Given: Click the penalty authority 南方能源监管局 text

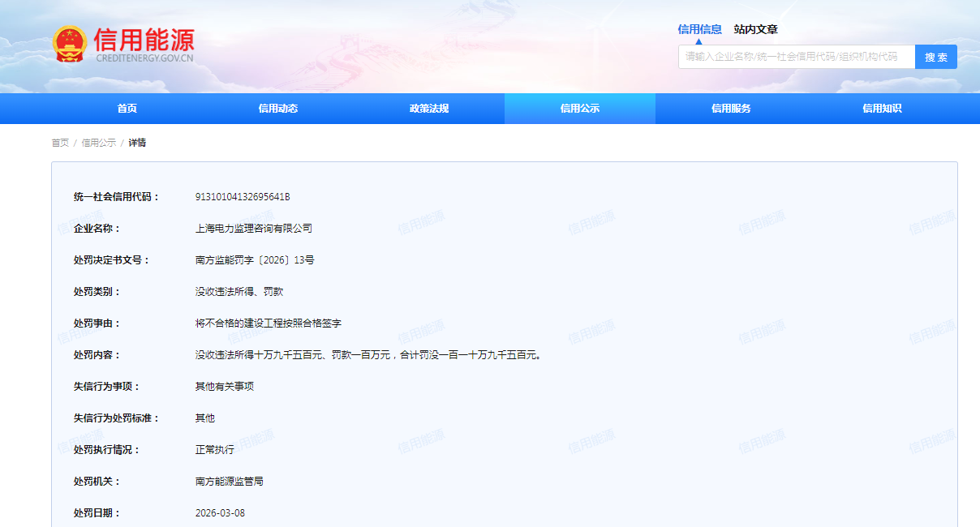Looking at the screenshot, I should (229, 482).
